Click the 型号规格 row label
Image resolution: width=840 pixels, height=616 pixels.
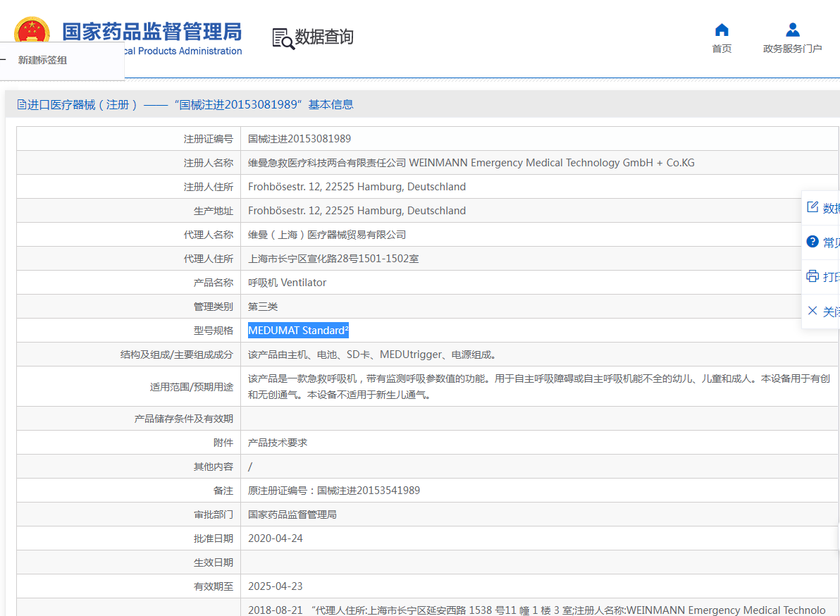[214, 331]
